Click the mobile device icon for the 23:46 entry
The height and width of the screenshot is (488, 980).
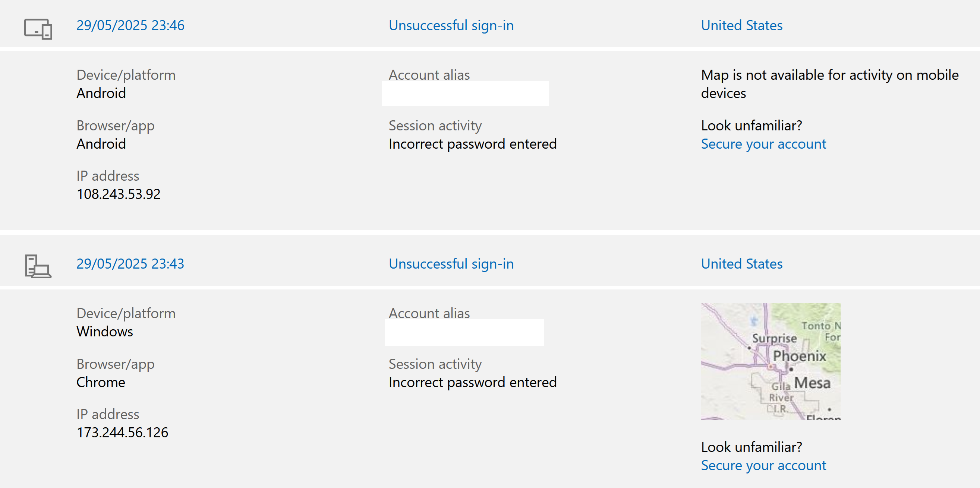coord(38,29)
